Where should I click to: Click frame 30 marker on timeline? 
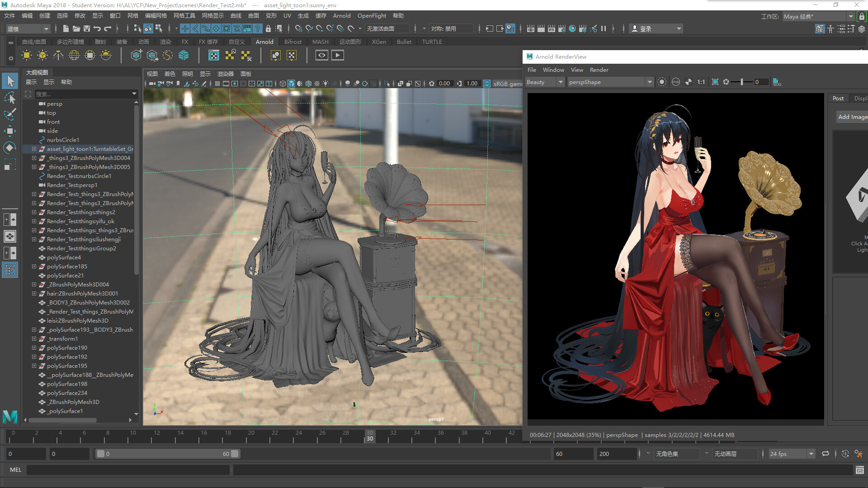click(x=370, y=436)
